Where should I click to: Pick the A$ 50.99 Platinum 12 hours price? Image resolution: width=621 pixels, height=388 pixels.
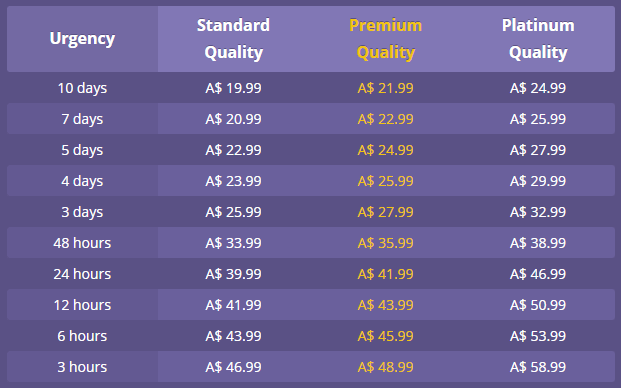coord(538,305)
